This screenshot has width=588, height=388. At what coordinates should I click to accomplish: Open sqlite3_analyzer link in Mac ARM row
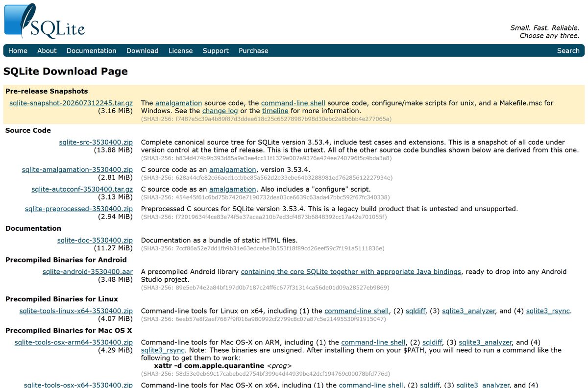point(486,342)
